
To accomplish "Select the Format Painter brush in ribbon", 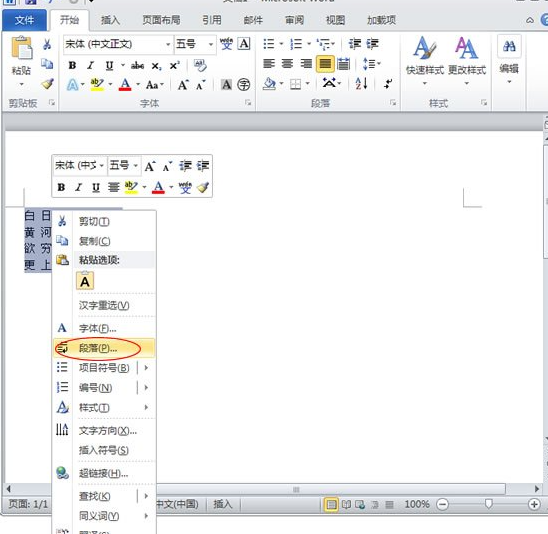I will tap(47, 84).
